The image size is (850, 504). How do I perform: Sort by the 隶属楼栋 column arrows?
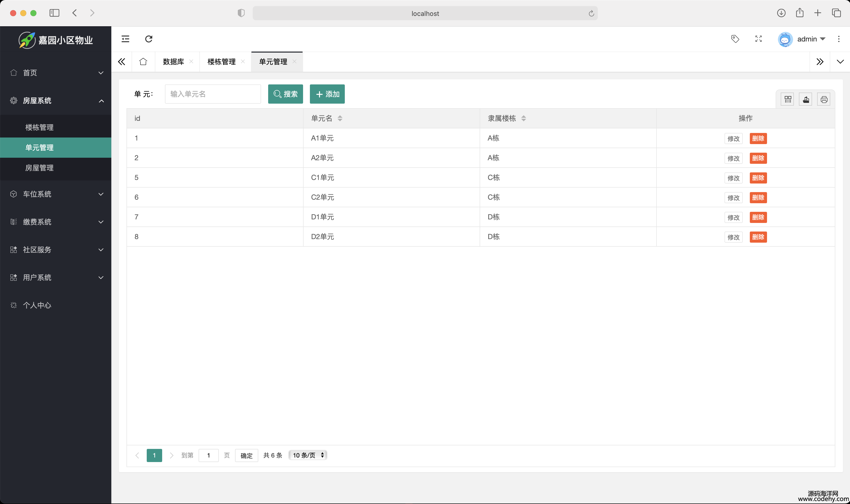click(x=523, y=119)
